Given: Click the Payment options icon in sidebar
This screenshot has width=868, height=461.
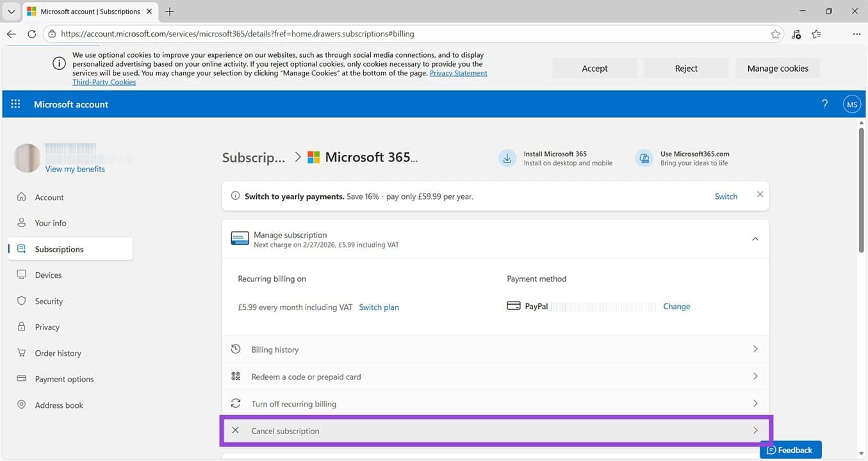Looking at the screenshot, I should [21, 378].
